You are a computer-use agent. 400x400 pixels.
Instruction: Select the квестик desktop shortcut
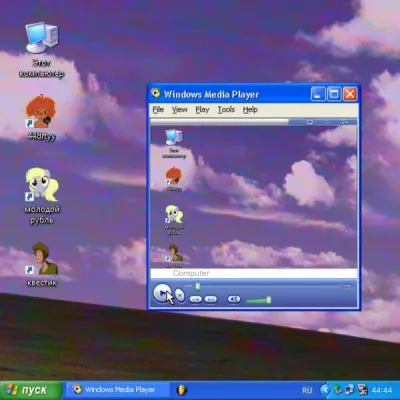[42, 264]
